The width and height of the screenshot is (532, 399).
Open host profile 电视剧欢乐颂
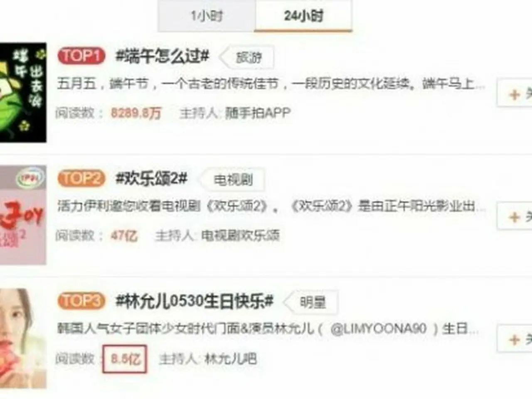240,236
